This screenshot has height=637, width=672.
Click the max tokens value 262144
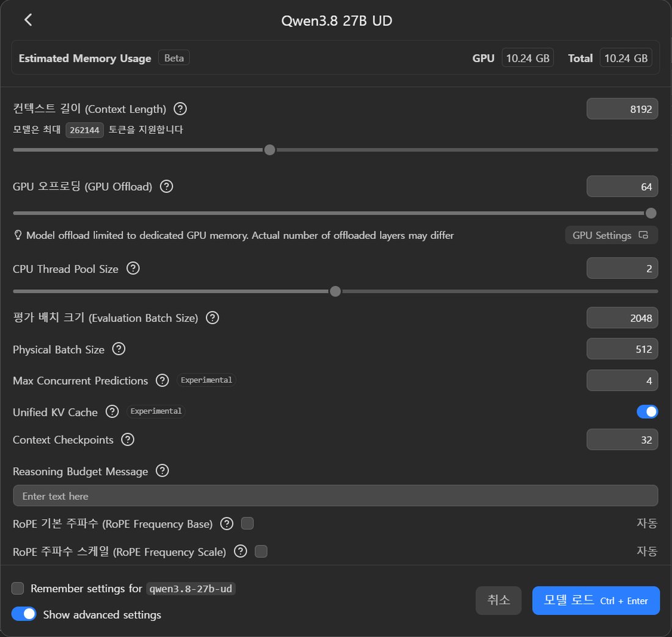84,130
